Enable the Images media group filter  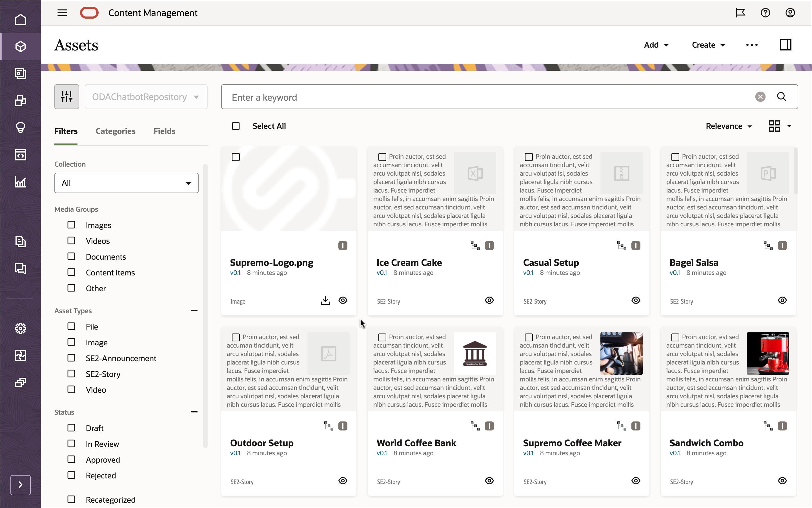[x=71, y=224]
